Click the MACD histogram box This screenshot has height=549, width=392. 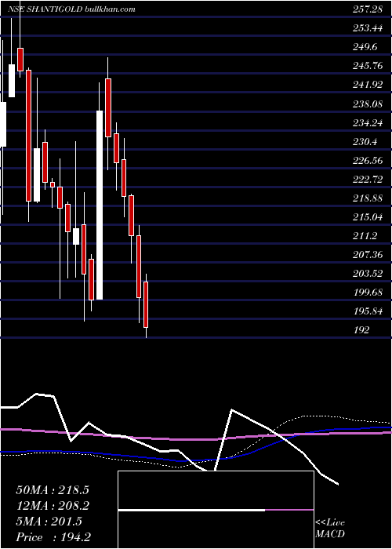tap(216, 510)
